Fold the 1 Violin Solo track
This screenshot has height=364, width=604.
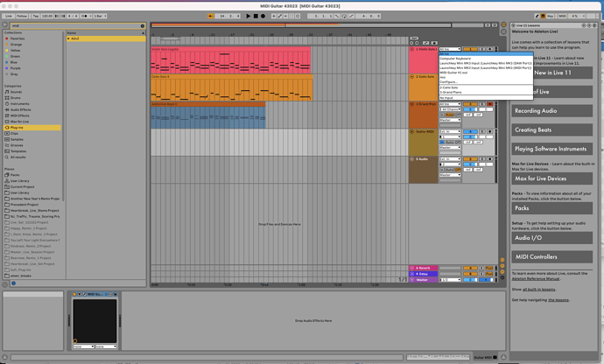click(x=411, y=49)
